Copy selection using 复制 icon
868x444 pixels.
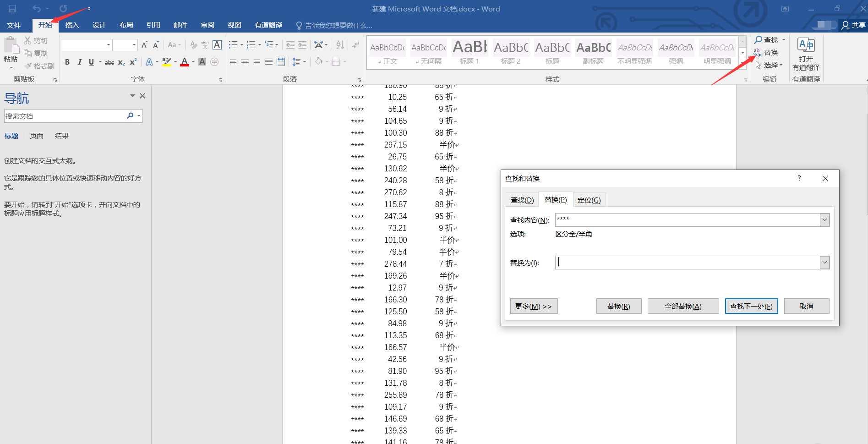[x=28, y=53]
